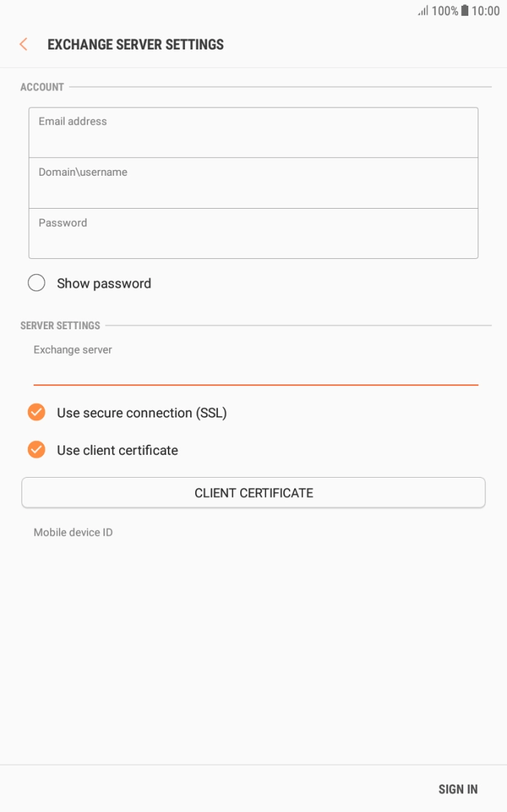The height and width of the screenshot is (812, 507).
Task: Focus the Email address input field
Action: point(254,132)
